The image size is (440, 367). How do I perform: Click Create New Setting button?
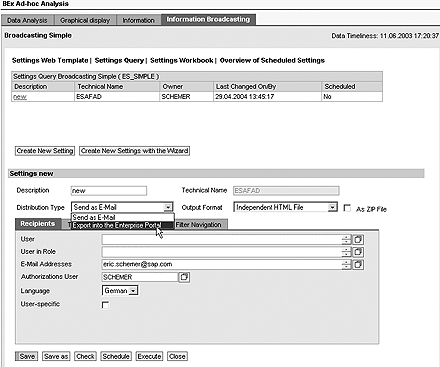(45, 151)
